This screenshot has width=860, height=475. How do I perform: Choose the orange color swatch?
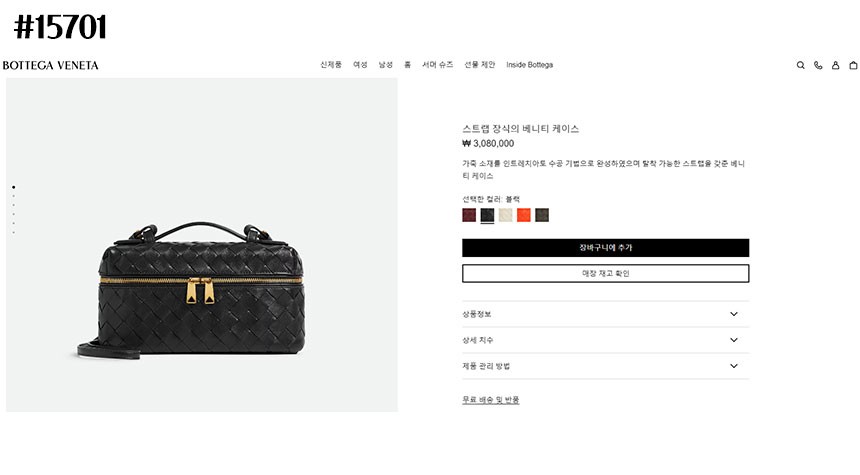click(x=524, y=215)
